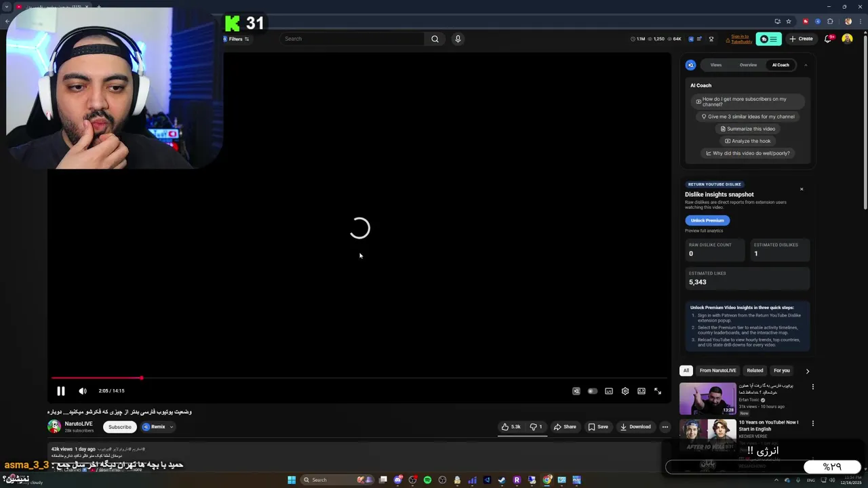Mute the video volume speaker icon
The width and height of the screenshot is (868, 488).
click(83, 391)
